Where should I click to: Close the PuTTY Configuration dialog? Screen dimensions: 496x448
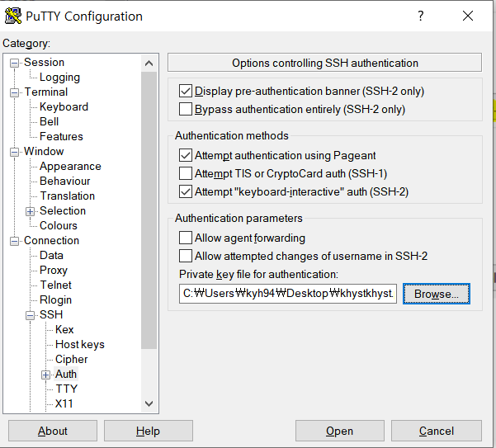(x=468, y=16)
